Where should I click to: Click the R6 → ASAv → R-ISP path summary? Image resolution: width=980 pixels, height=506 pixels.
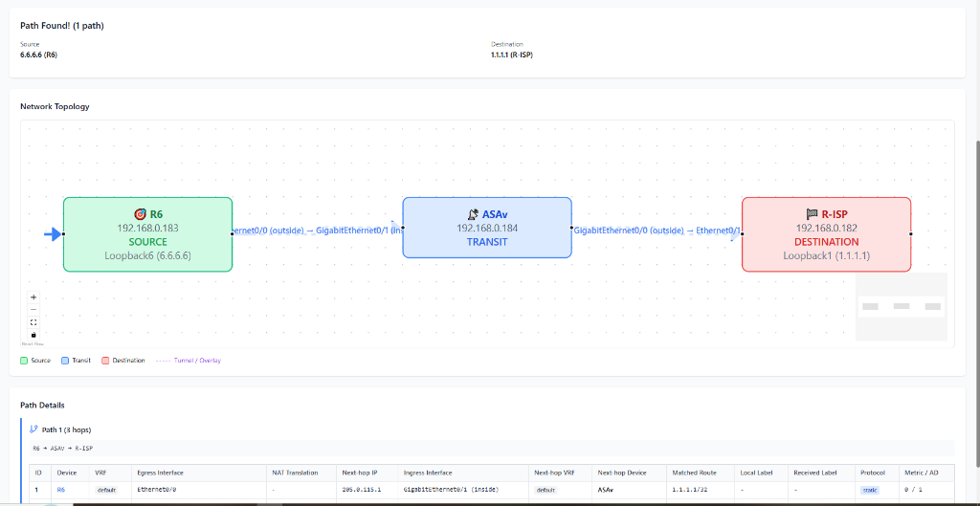point(62,449)
